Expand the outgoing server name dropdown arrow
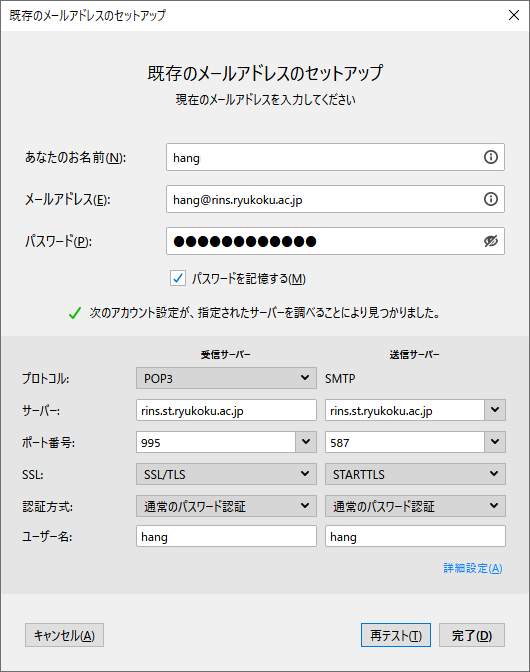 pos(495,410)
